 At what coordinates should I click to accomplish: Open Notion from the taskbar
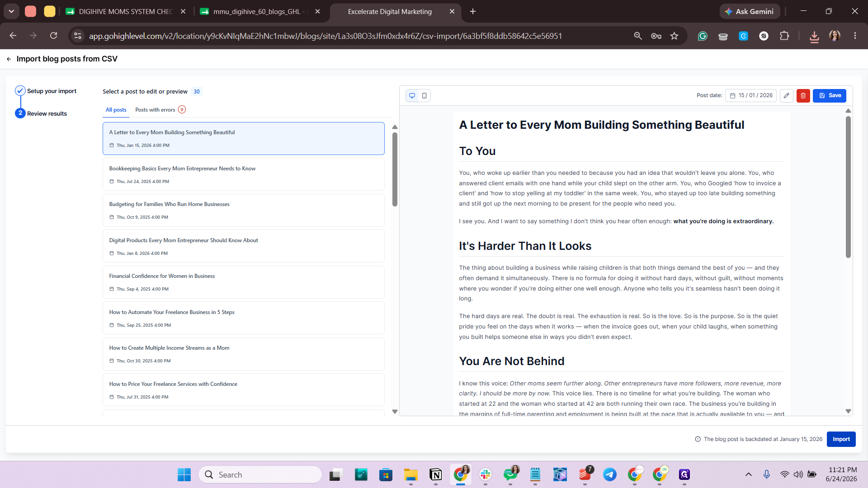click(x=436, y=475)
